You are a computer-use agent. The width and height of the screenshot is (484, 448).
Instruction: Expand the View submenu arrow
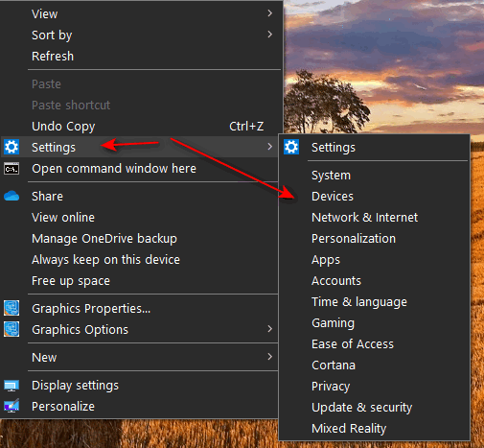point(270,13)
